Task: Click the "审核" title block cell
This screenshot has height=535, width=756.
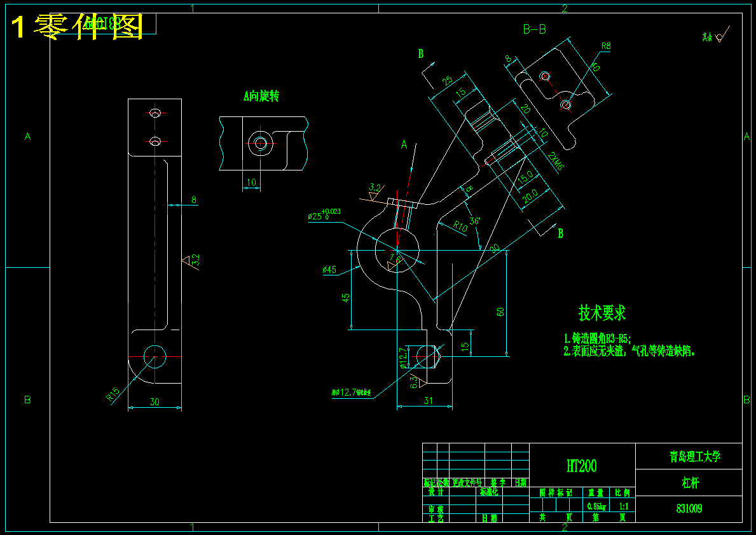Action: 436,509
